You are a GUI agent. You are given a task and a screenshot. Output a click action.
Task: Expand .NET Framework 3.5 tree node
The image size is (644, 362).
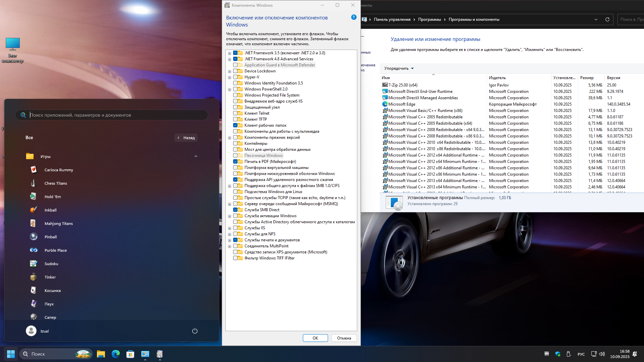[x=229, y=53]
